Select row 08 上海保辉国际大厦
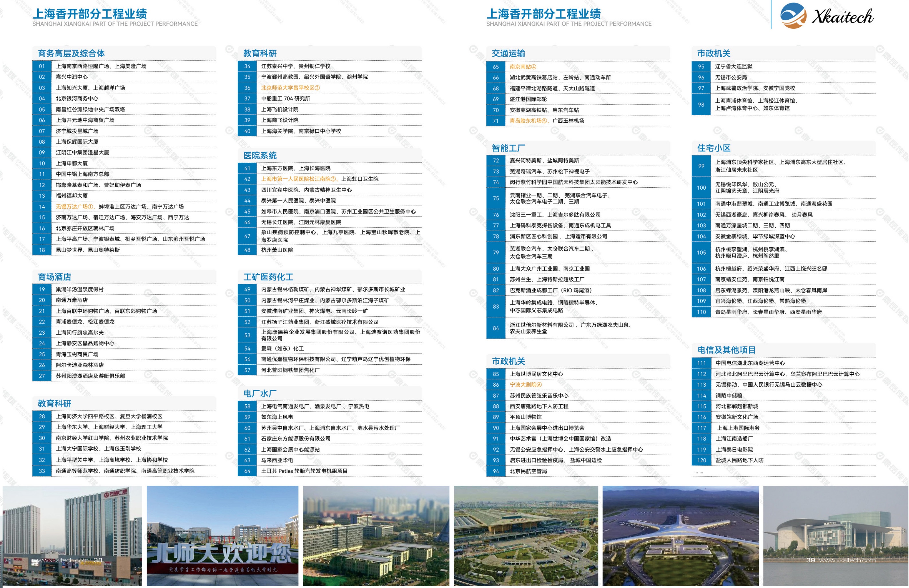Image resolution: width=909 pixels, height=588 pixels. click(x=124, y=142)
